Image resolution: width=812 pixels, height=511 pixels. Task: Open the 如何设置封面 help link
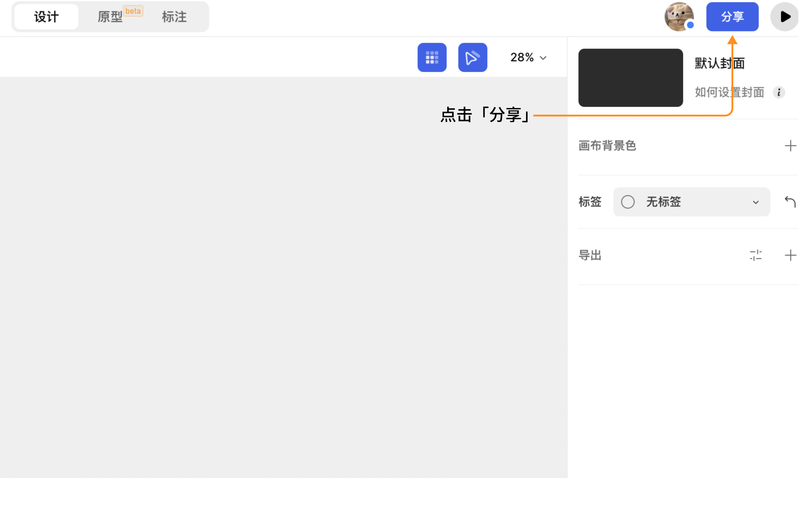pos(729,92)
